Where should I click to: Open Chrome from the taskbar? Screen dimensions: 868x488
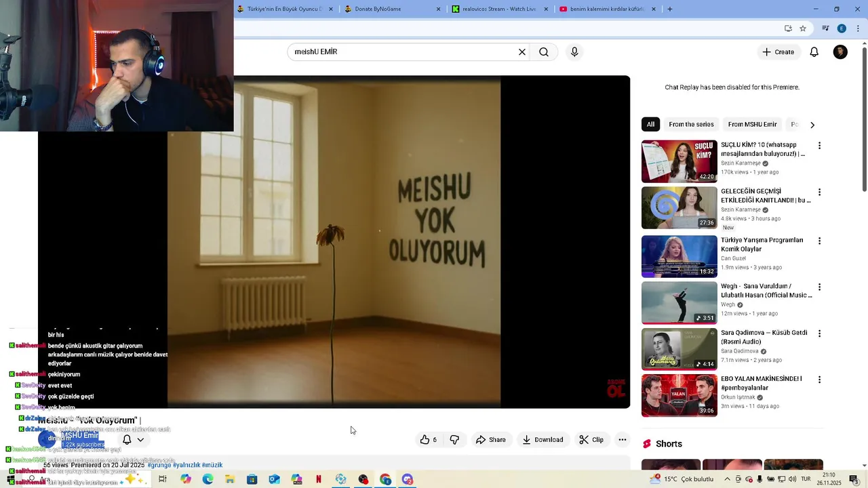385,479
